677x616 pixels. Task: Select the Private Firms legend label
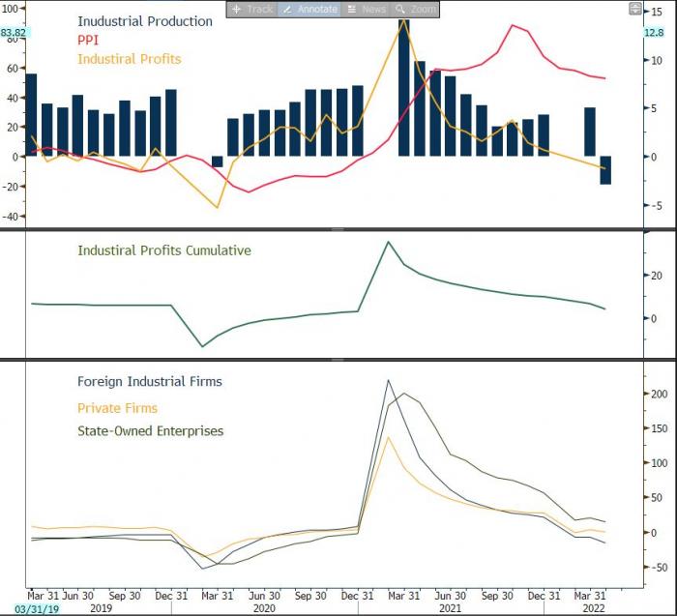point(117,408)
